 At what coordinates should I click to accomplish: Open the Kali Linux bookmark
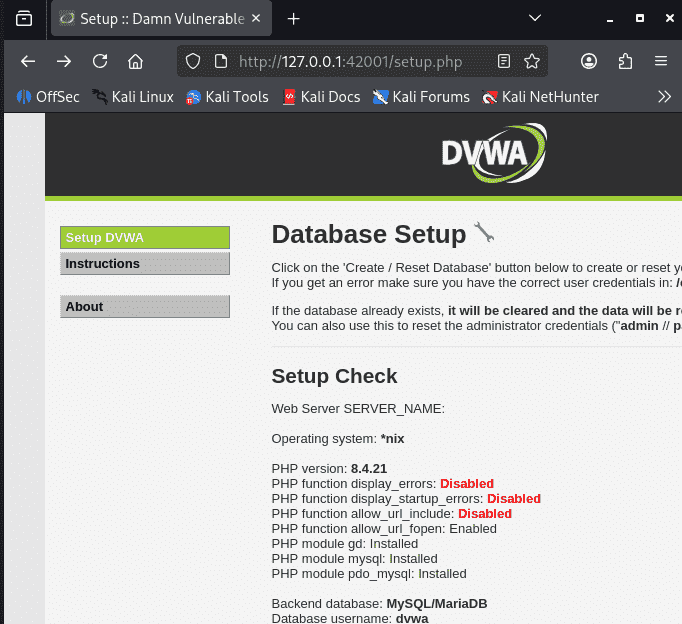coord(133,97)
